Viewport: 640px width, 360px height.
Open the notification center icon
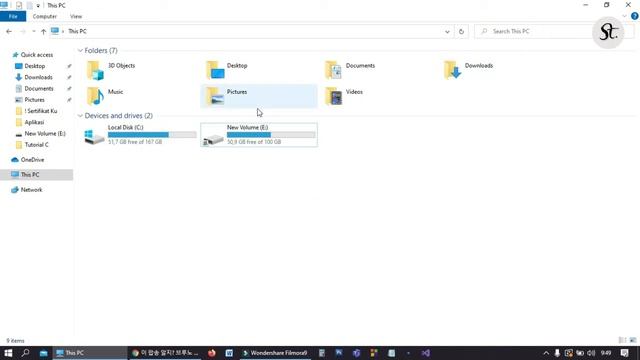coord(624,353)
